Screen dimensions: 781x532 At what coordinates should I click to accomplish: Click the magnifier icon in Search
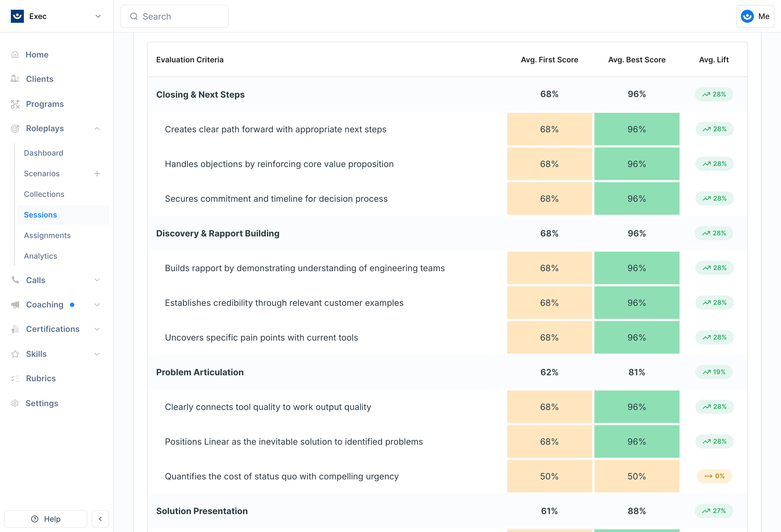134,16
